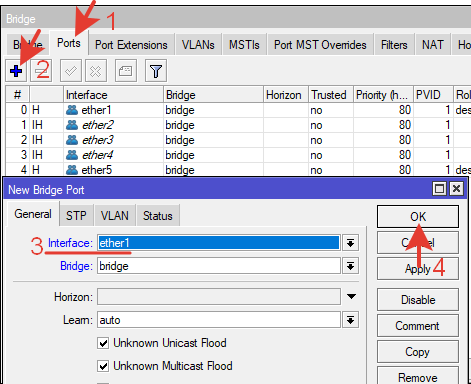
Task: Click the Learn field showing auto
Action: [x=219, y=320]
